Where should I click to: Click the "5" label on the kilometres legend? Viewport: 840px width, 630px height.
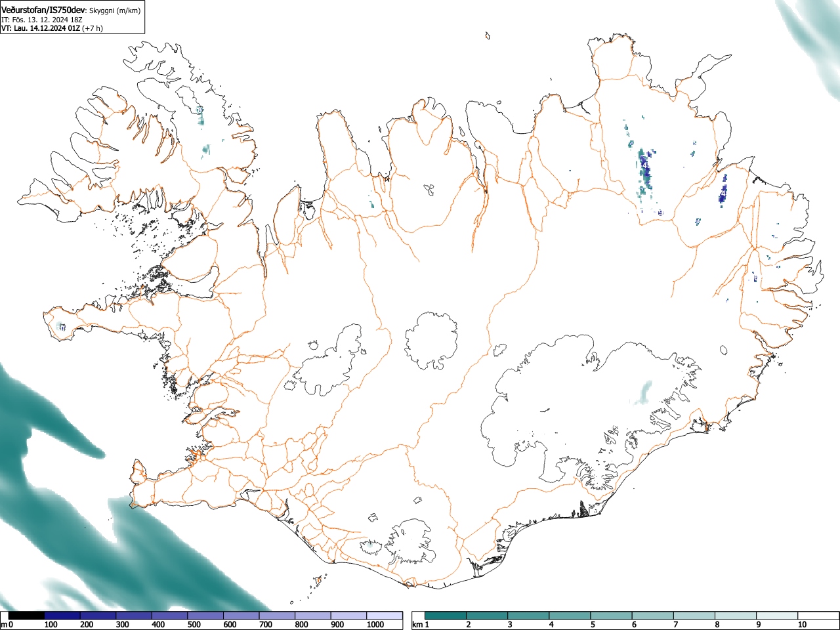click(x=593, y=625)
